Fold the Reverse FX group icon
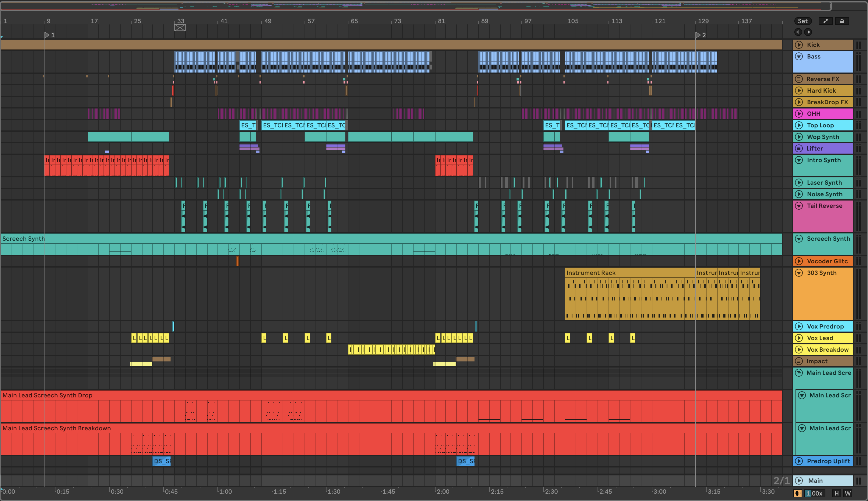Image resolution: width=868 pixels, height=501 pixels. click(799, 79)
